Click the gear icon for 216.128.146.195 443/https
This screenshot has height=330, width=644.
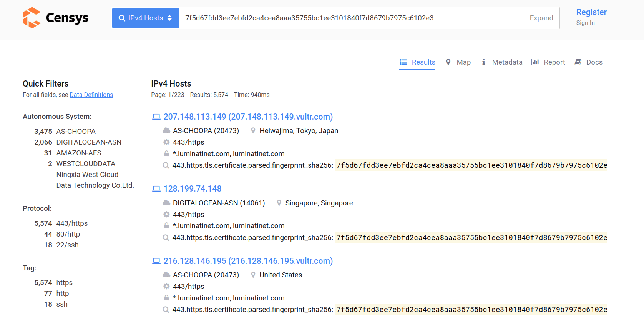coord(166,287)
